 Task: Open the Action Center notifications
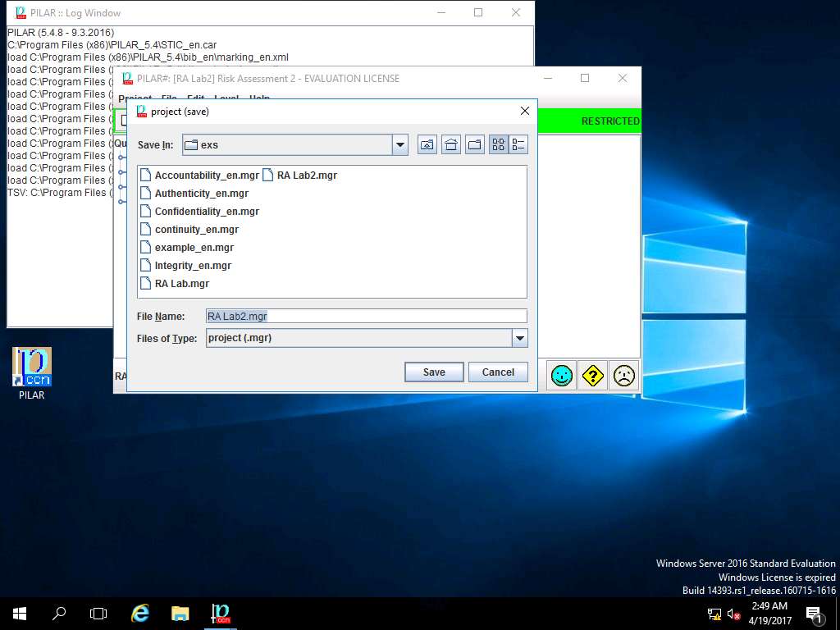[813, 614]
